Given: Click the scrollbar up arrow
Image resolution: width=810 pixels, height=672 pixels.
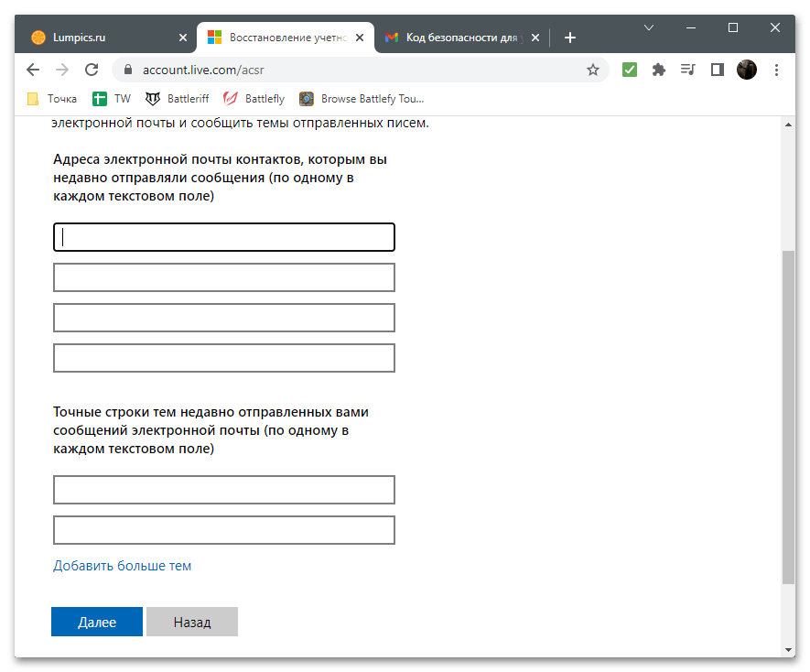Looking at the screenshot, I should [788, 125].
